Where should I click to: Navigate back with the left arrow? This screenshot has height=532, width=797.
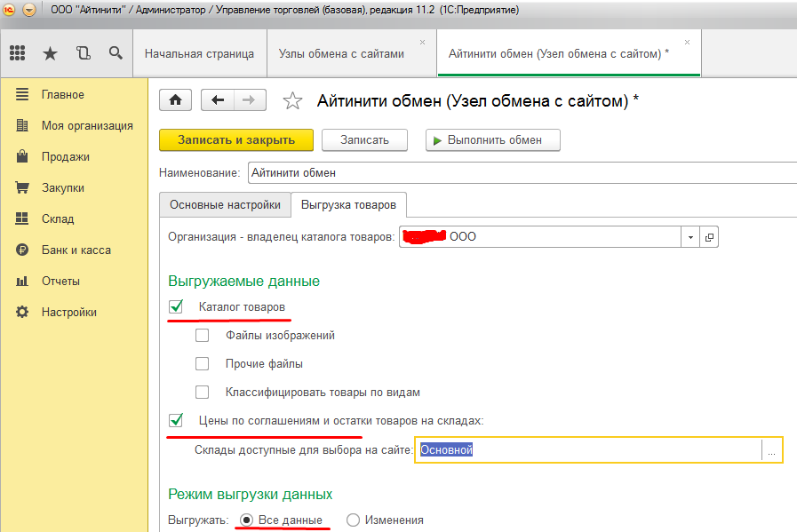[218, 99]
